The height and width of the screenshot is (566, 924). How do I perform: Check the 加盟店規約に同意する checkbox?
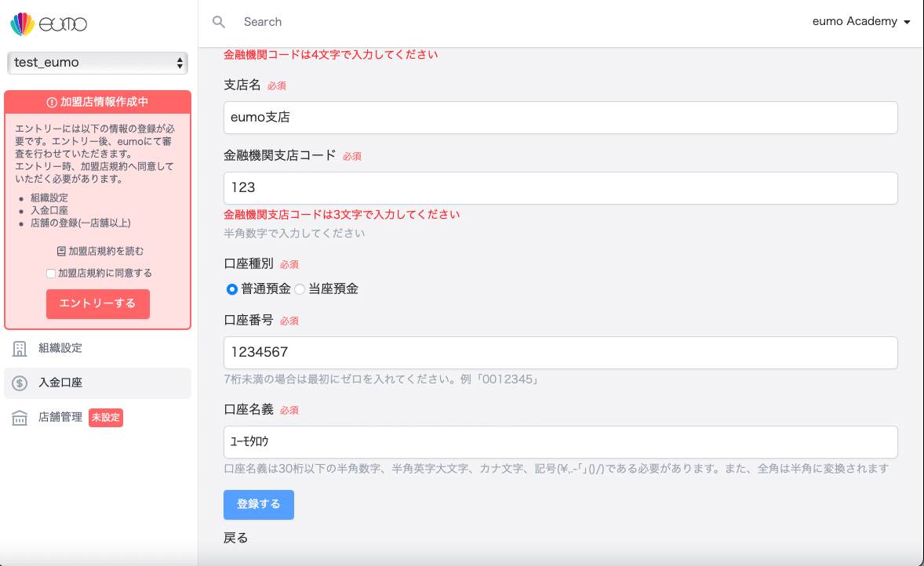pyautogui.click(x=51, y=274)
